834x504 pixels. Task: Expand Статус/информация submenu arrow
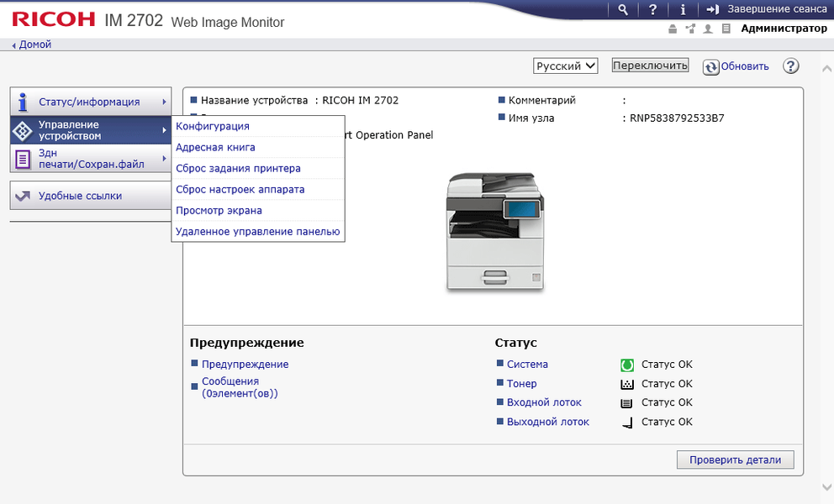tap(164, 102)
